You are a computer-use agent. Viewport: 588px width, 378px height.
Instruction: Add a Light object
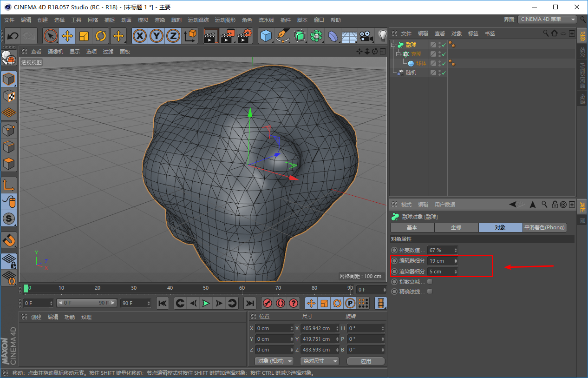[382, 36]
